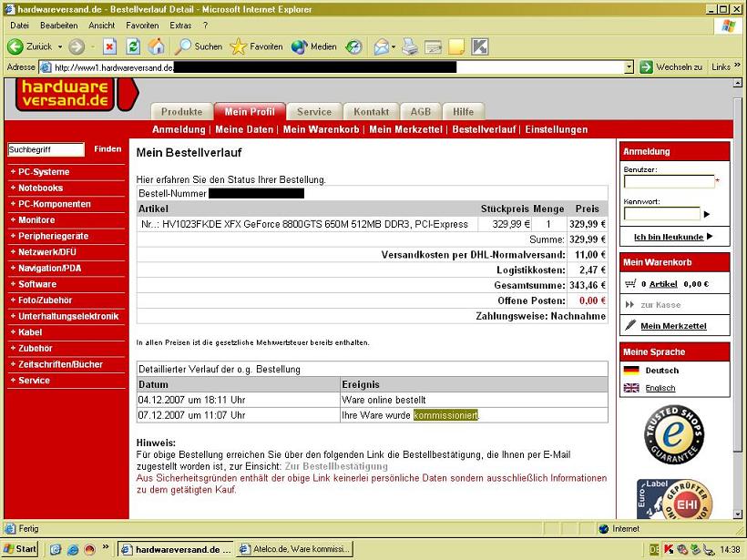The image size is (747, 560).
Task: Click the Kennwort input field
Action: click(x=662, y=214)
